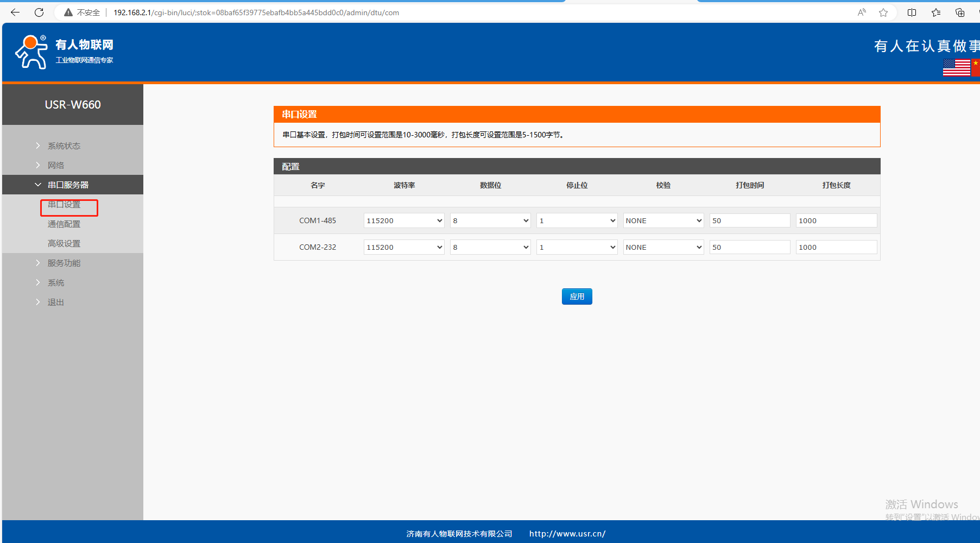Collapse the 串口服务器 menu section
Image resolution: width=980 pixels, height=543 pixels.
tap(68, 185)
